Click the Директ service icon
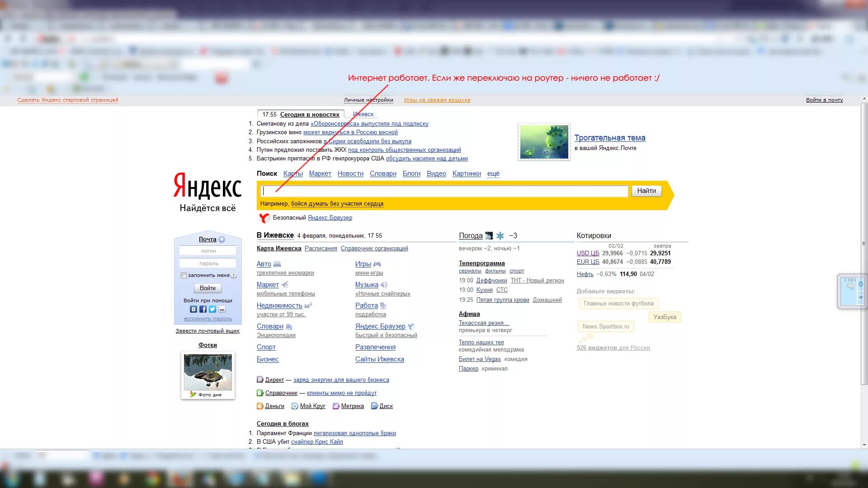This screenshot has height=488, width=868. [260, 380]
